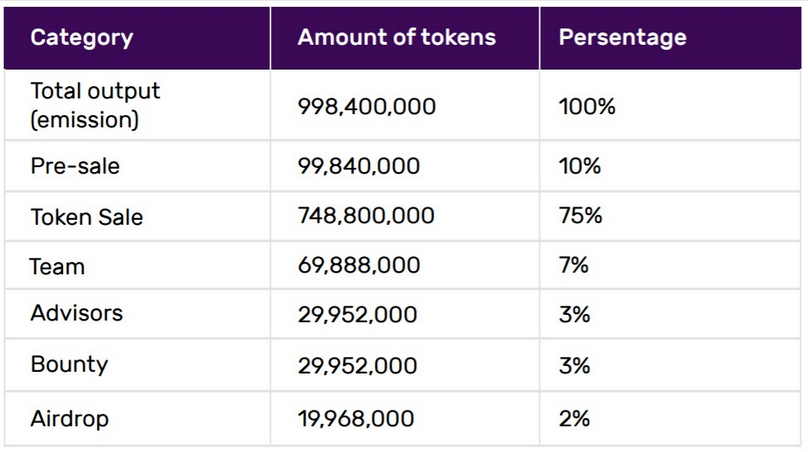The height and width of the screenshot is (452, 808).
Task: Select the Team category cell
Action: 57,267
